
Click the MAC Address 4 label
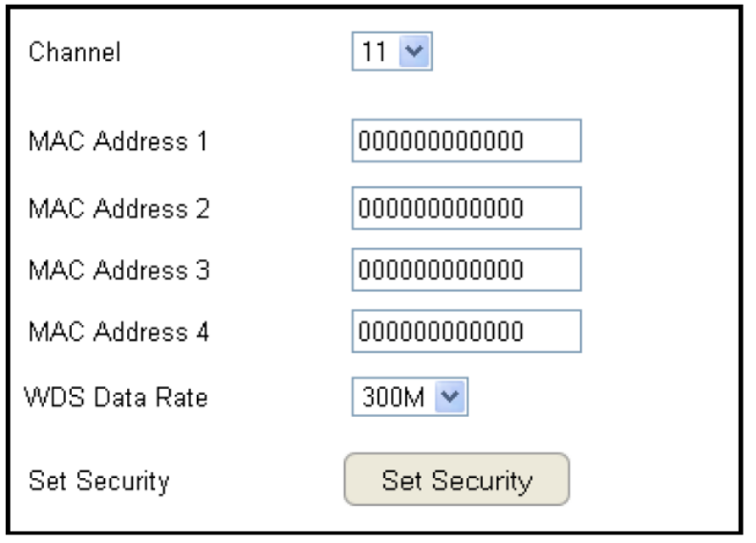coord(120,333)
